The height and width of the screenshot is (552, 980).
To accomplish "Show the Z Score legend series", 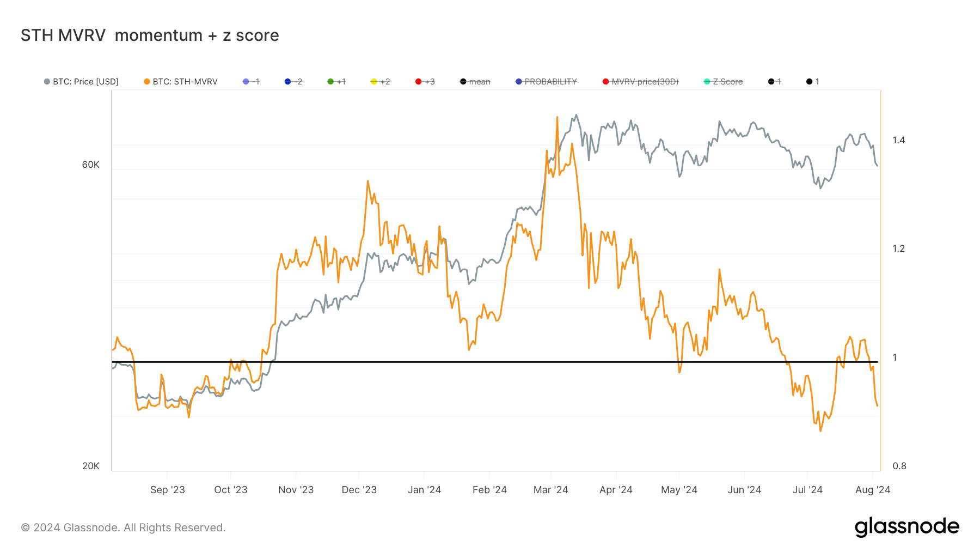I will 723,82.
